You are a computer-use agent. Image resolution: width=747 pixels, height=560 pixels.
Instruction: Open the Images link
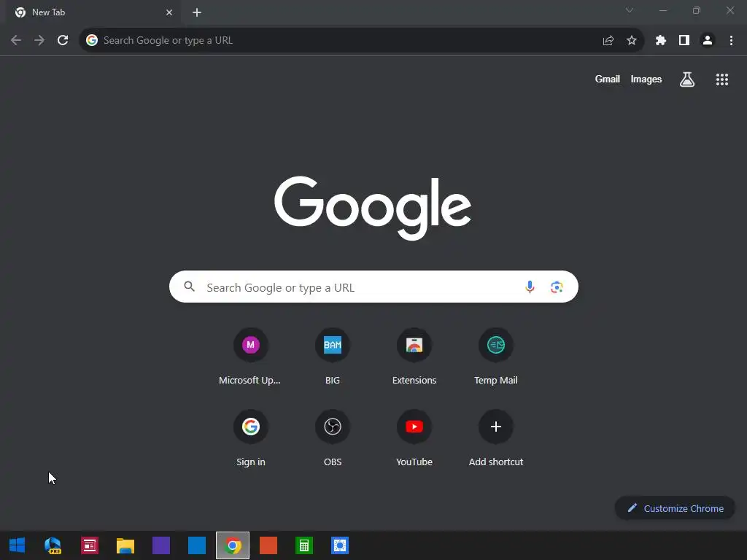click(x=646, y=79)
